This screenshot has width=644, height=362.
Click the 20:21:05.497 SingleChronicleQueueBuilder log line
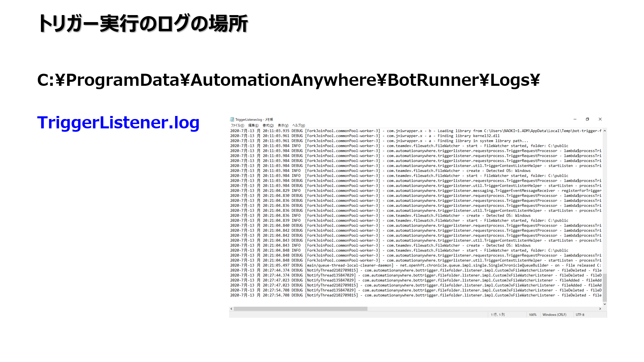416,265
